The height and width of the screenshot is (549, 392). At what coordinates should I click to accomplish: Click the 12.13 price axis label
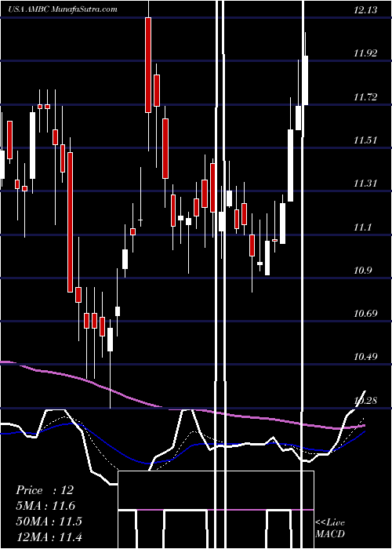[x=365, y=9]
